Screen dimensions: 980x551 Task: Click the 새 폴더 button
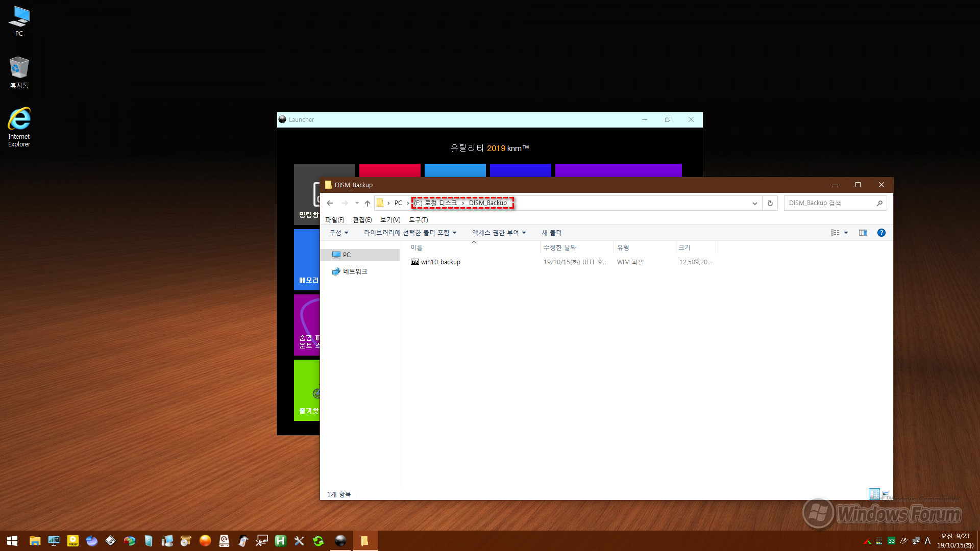552,233
